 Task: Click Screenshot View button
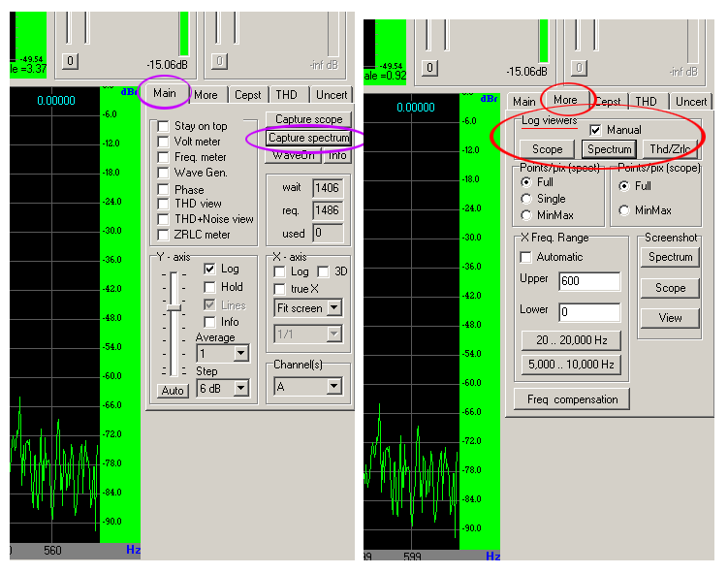pyautogui.click(x=670, y=318)
